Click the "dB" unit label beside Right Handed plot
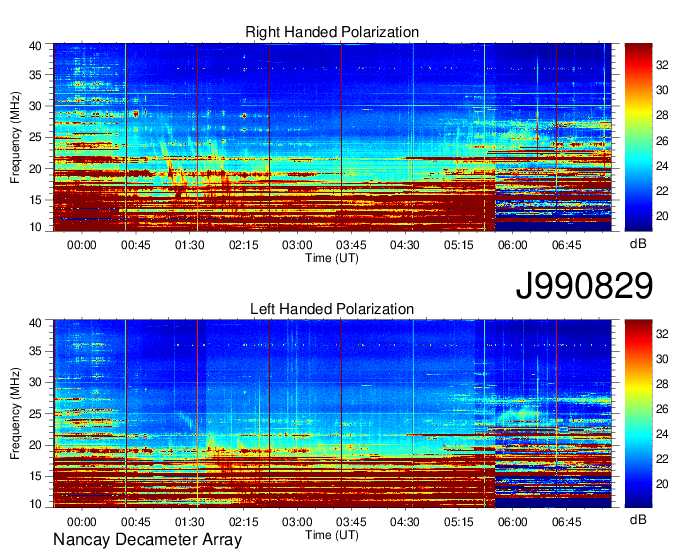 [638, 244]
